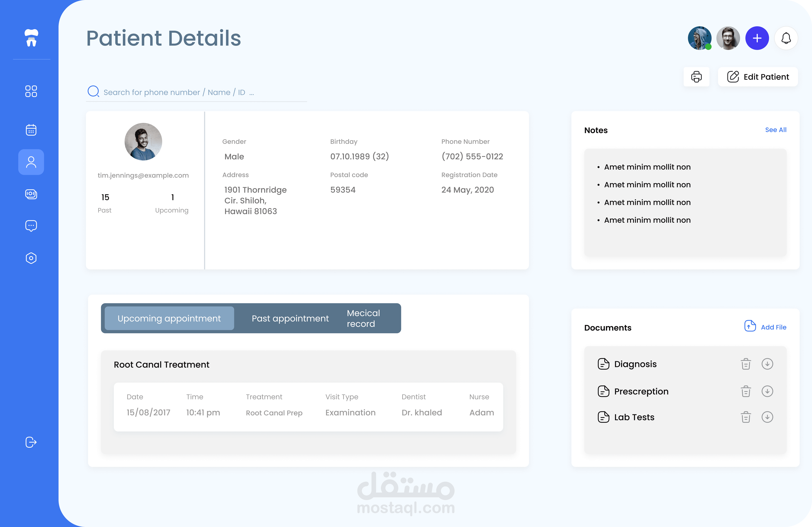Click the logout icon in sidebar

[x=31, y=442]
